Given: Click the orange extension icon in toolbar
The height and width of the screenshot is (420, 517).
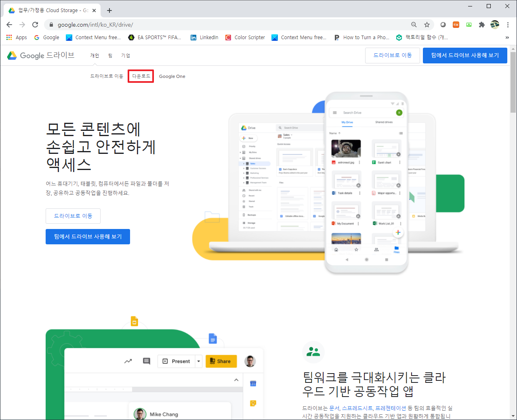Looking at the screenshot, I should 456,25.
